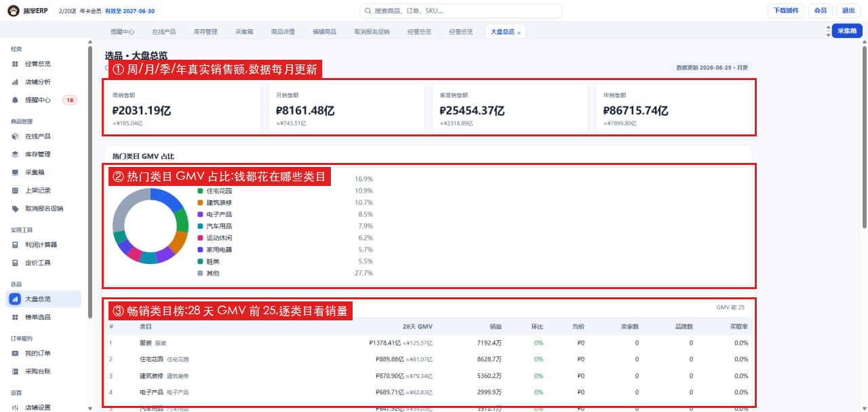The height and width of the screenshot is (412, 868).
Task: Select the 住宅花园 table row
Action: click(x=429, y=359)
